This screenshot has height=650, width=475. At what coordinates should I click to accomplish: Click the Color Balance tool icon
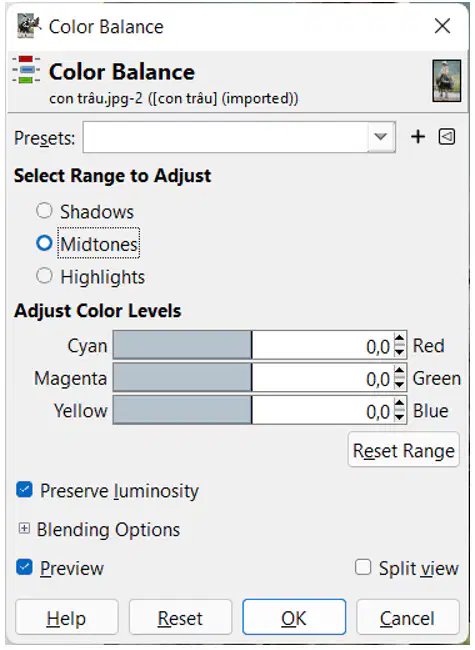coord(26,70)
